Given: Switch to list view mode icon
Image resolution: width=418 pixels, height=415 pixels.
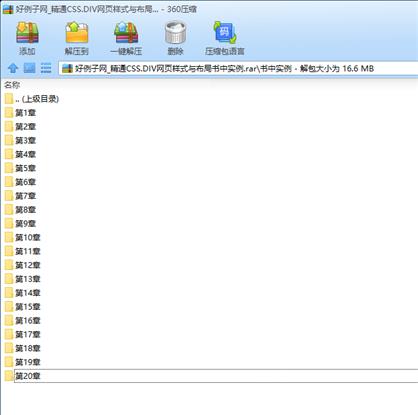Looking at the screenshot, I should (46, 68).
